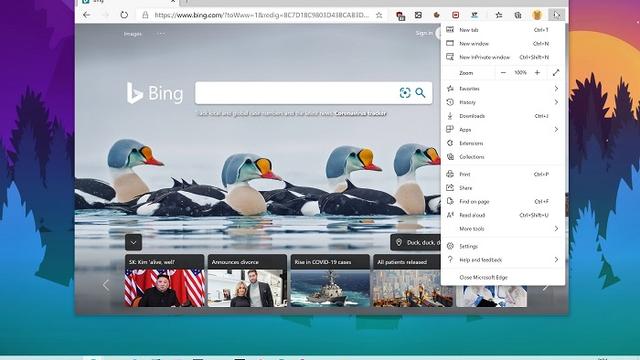Click the black square extension icon
This screenshot has height=360, width=640.
pos(418,15)
